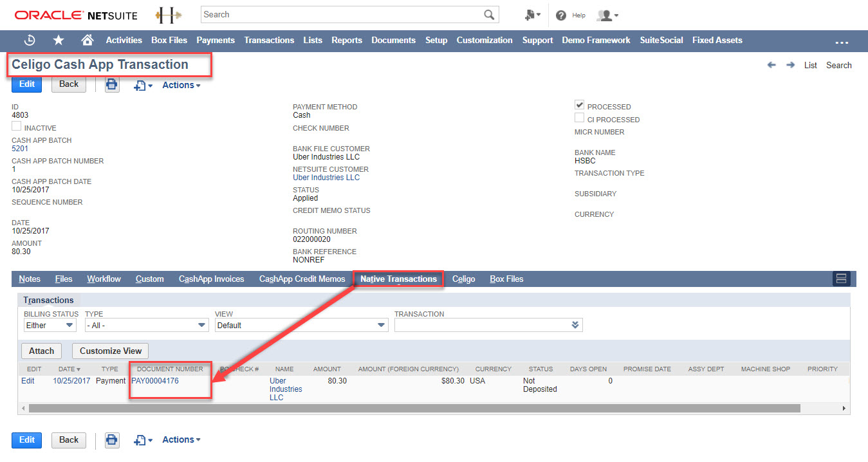Expand the Transaction field double arrow
868x462 pixels.
[575, 325]
